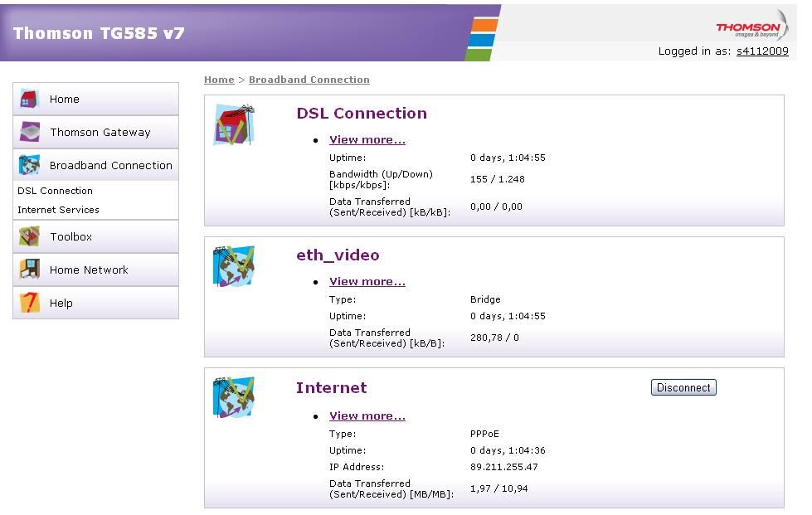Click the Disconnect button for Internet
Screen dimensions: 812x515
[683, 387]
